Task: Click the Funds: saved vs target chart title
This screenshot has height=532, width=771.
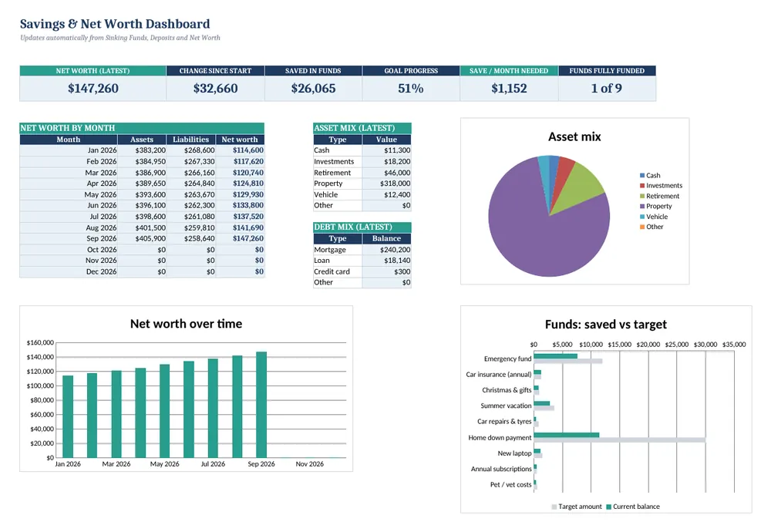Action: point(606,325)
